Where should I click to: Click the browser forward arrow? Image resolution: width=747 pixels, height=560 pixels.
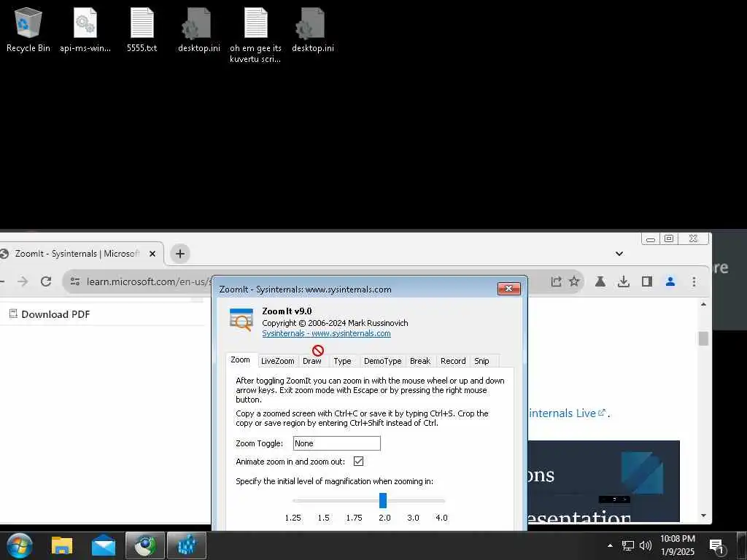point(23,281)
